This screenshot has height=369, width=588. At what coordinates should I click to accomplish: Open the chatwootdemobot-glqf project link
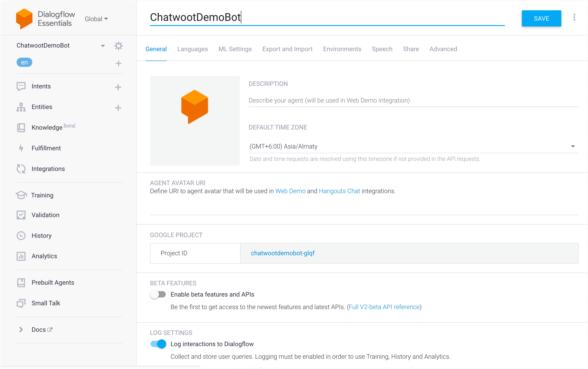[x=283, y=253]
